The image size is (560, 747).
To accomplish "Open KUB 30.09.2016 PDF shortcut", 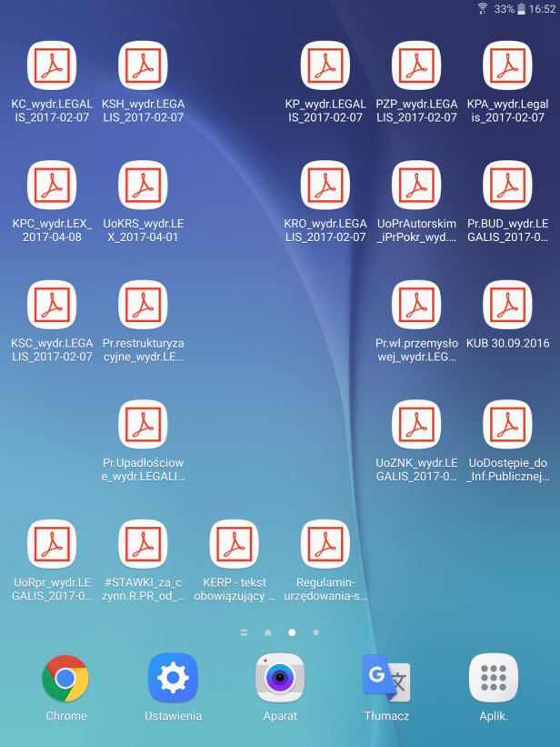I will click(x=507, y=305).
